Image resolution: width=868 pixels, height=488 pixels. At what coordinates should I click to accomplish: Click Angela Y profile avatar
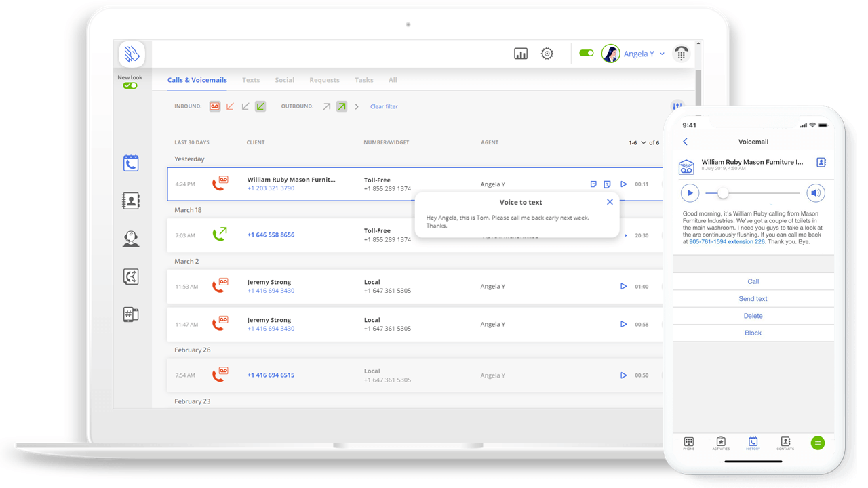(610, 54)
